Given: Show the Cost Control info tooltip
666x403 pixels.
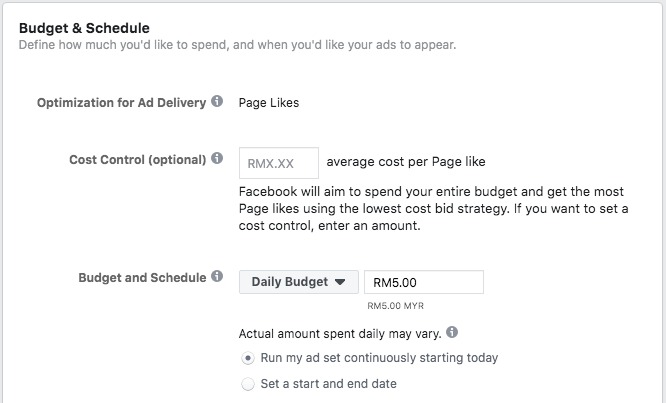Looking at the screenshot, I should 217,158.
